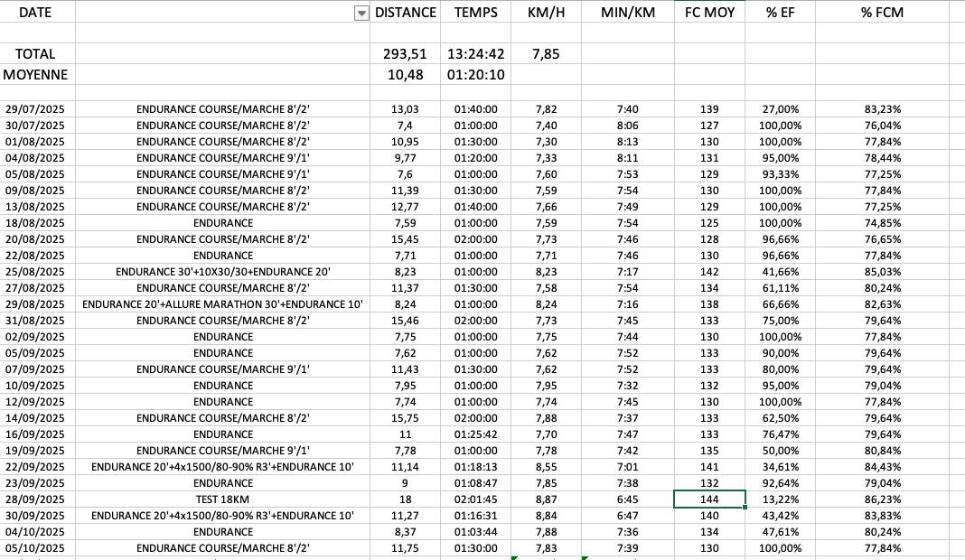
Task: Click the % EF column header cell
Action: pyautogui.click(x=780, y=13)
